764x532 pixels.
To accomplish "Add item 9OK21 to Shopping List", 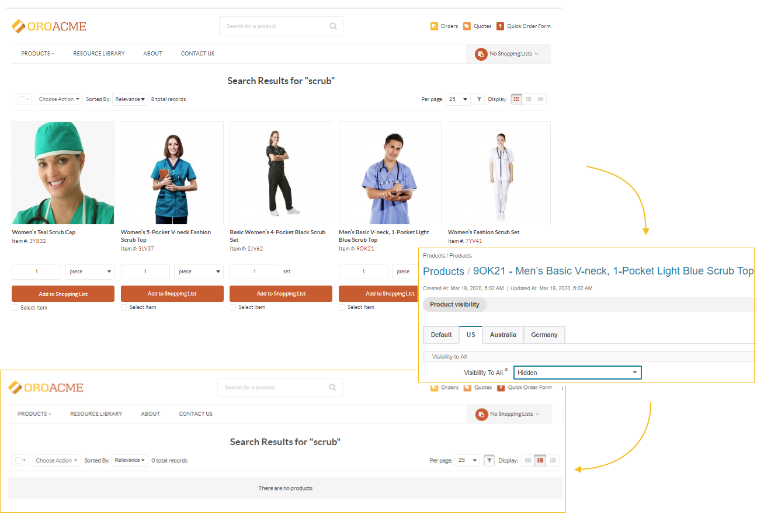I will click(378, 294).
